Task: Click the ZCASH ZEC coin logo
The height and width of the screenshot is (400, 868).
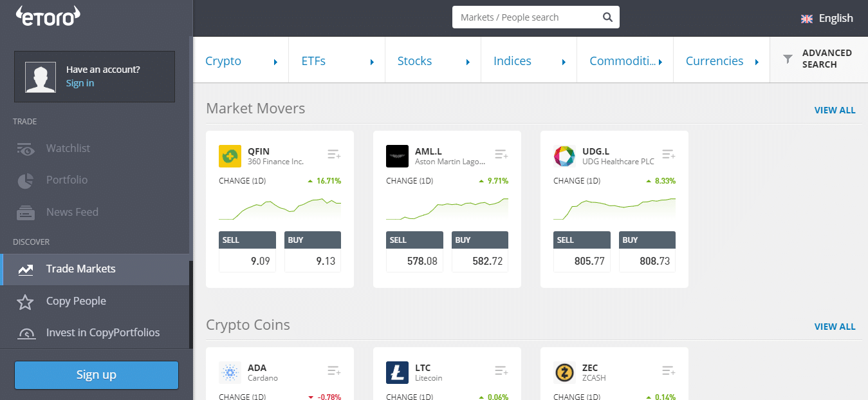Action: pyautogui.click(x=565, y=373)
